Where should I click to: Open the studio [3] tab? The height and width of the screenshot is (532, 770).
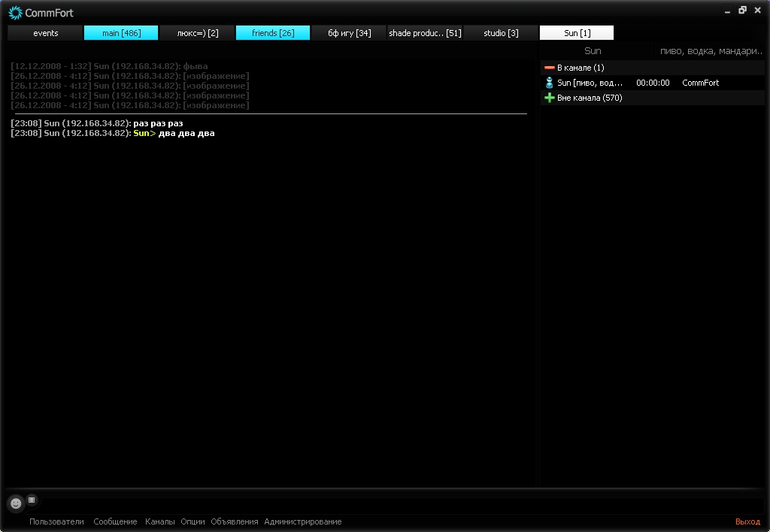coord(501,33)
